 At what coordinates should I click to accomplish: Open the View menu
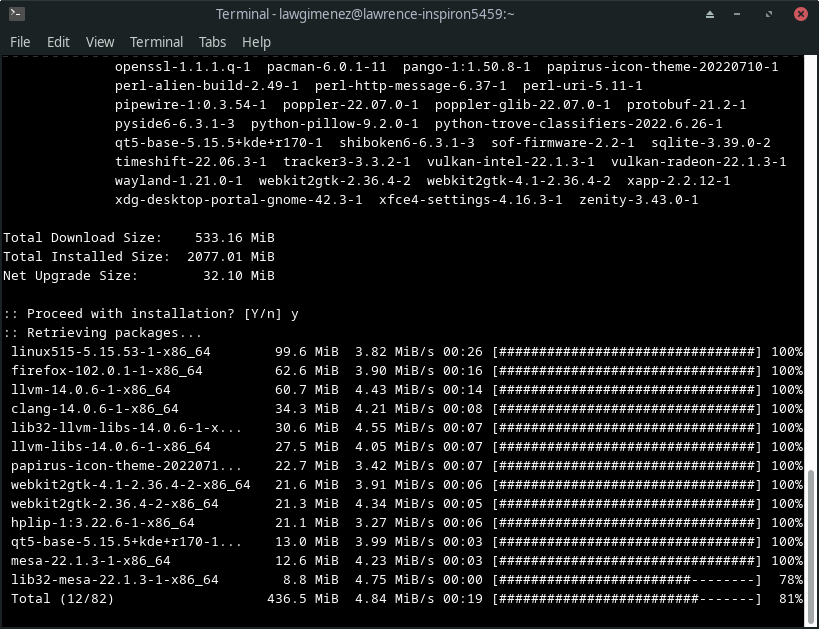[x=100, y=42]
